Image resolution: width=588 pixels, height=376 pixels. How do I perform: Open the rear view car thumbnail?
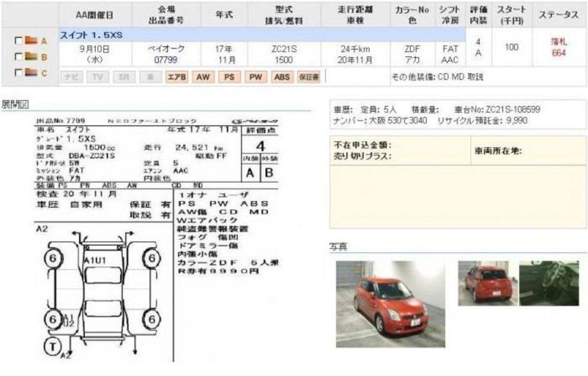click(488, 283)
